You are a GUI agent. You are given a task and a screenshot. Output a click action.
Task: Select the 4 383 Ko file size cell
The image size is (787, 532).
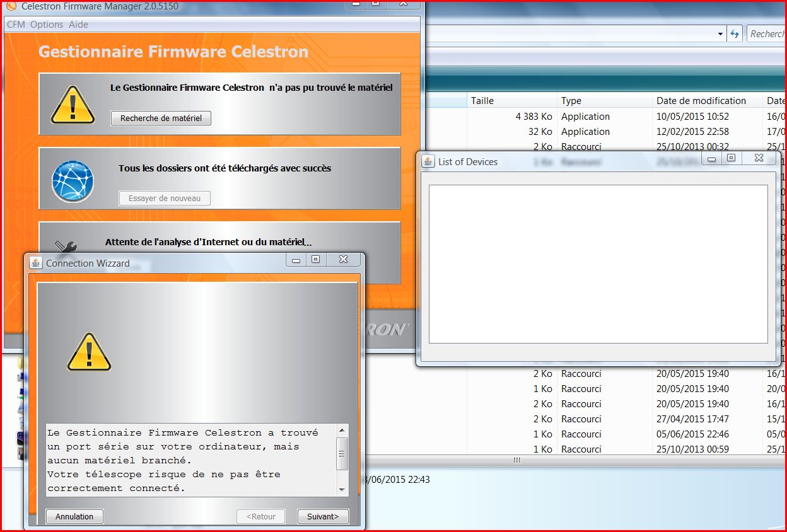point(533,117)
